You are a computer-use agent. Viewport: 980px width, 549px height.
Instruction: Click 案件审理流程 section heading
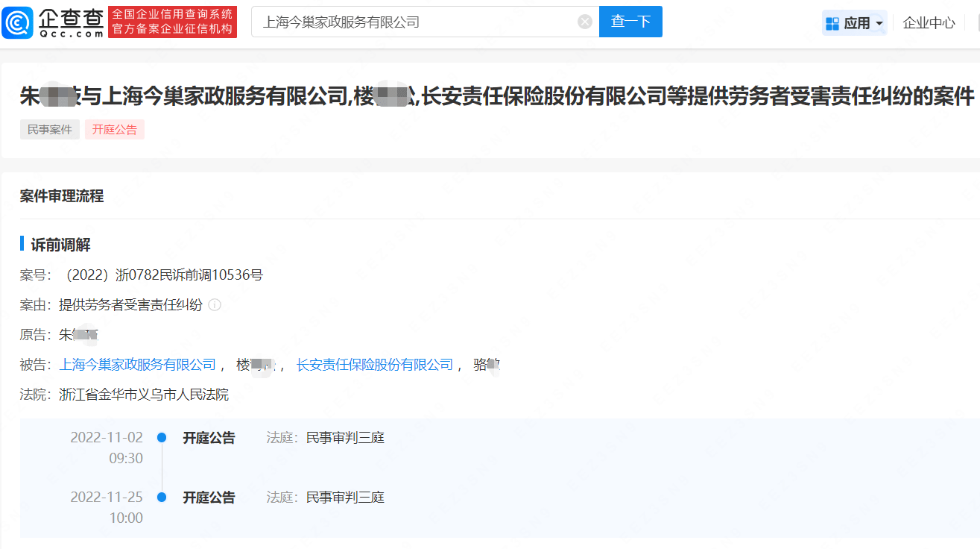click(x=62, y=196)
